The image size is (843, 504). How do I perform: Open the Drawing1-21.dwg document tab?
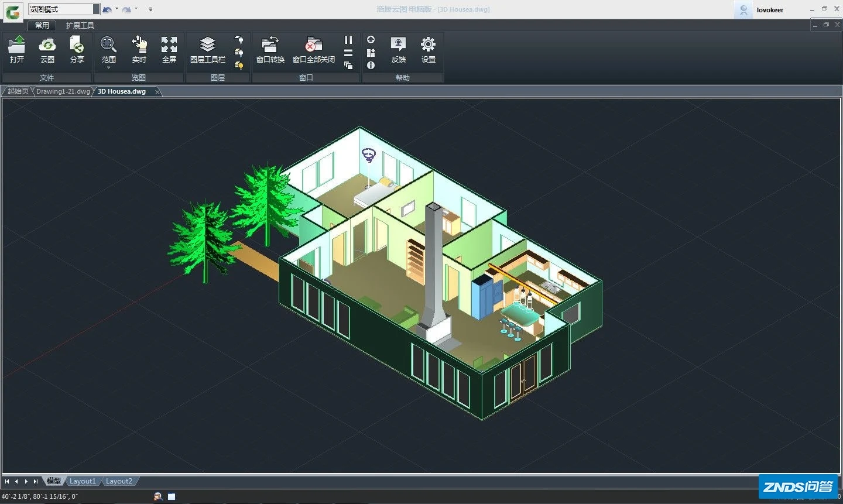63,91
